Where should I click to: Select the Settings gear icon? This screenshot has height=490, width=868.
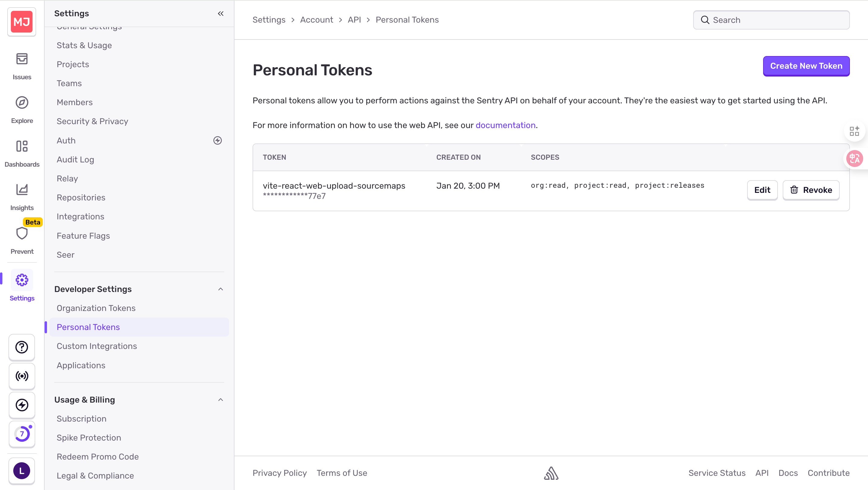click(x=22, y=280)
